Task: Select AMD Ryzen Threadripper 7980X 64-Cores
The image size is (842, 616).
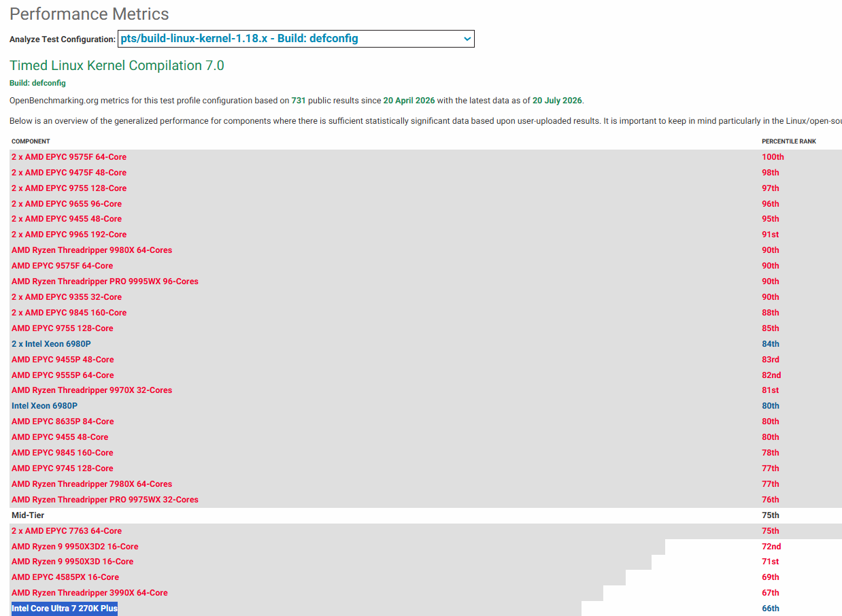Action: click(x=92, y=484)
